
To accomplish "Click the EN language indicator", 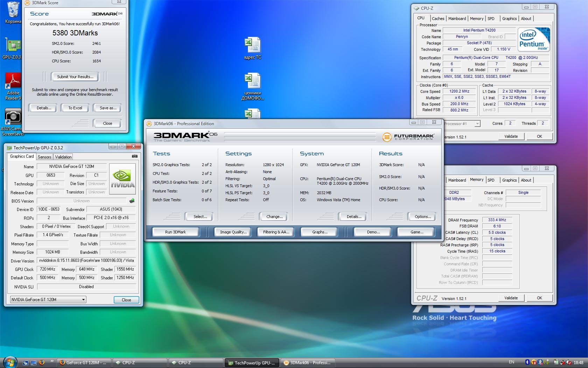I will point(512,362).
